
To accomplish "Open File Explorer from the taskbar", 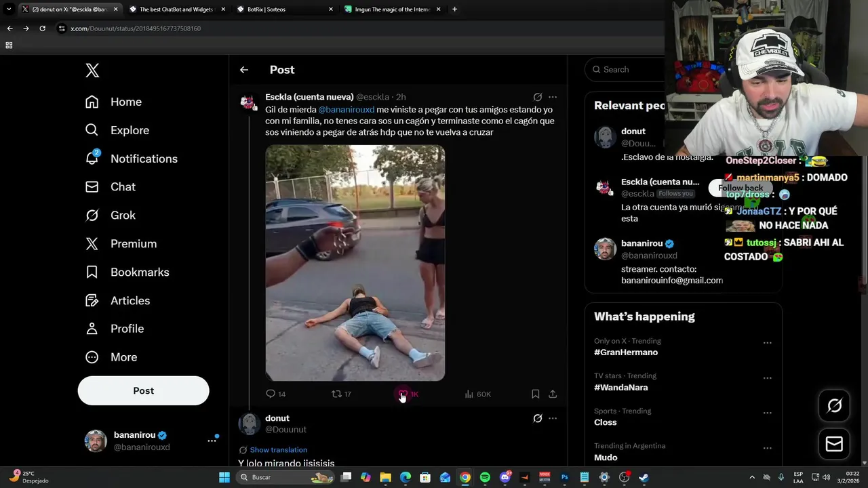I will [x=385, y=477].
